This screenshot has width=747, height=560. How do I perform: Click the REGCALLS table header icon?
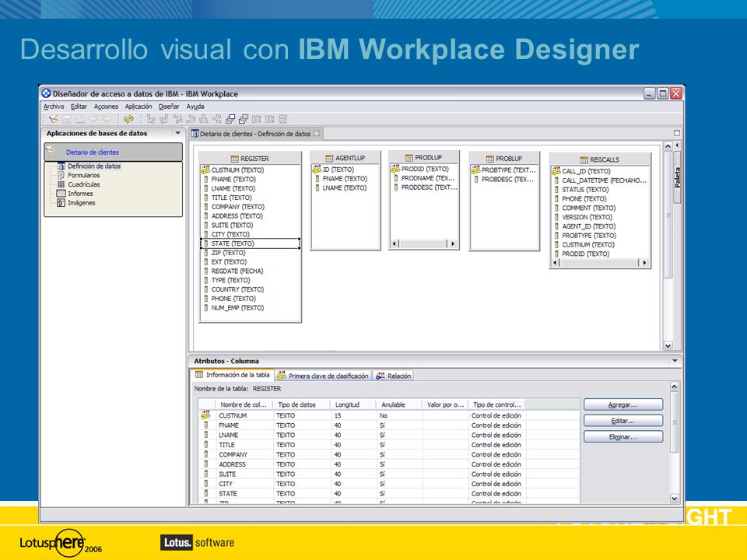pos(584,160)
